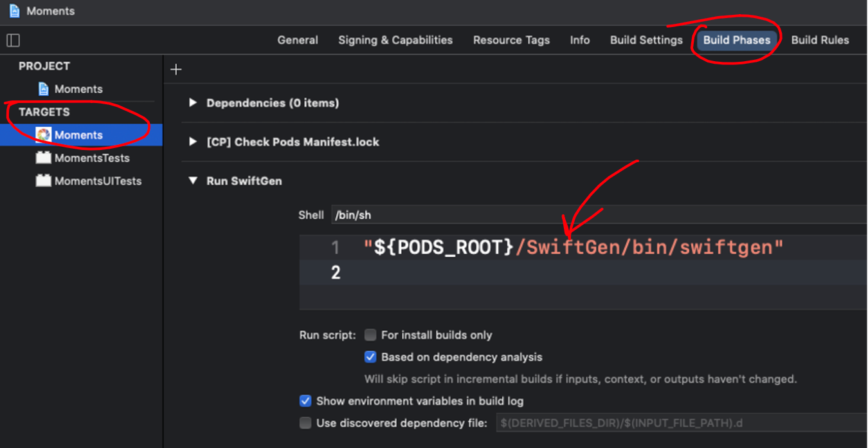868x448 pixels.
Task: Click the Moments target app icon
Action: (44, 135)
